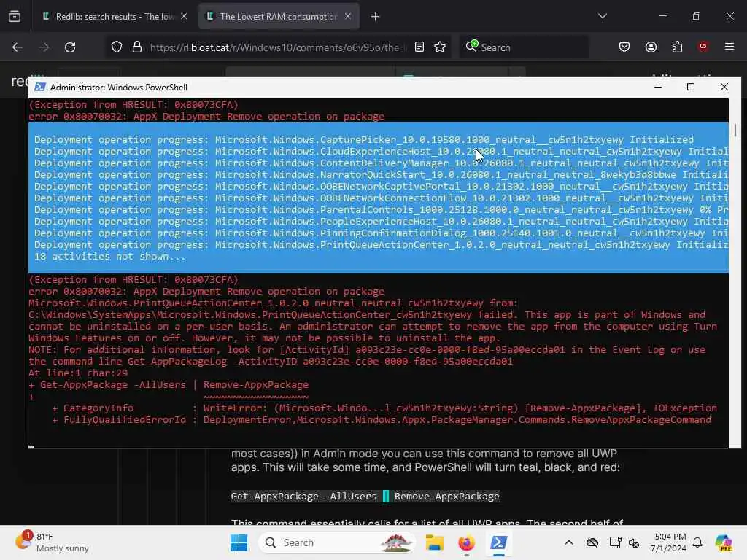Click the Get-AppxPackage command text on webpage
Screen dimensions: 747x560
pos(365,496)
